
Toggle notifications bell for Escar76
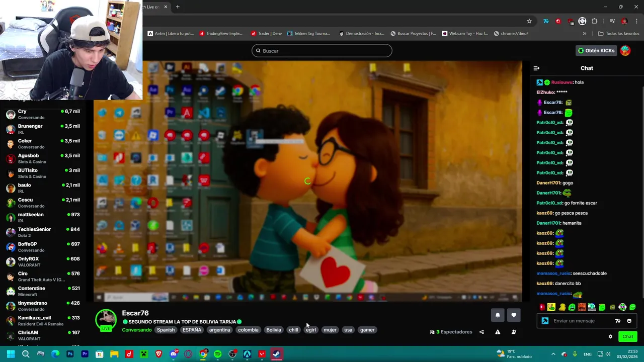(x=498, y=315)
